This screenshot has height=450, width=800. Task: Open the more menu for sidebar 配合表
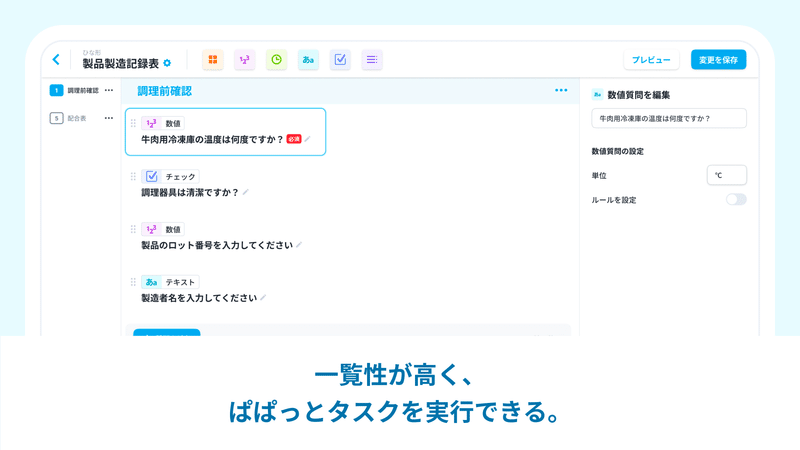109,118
